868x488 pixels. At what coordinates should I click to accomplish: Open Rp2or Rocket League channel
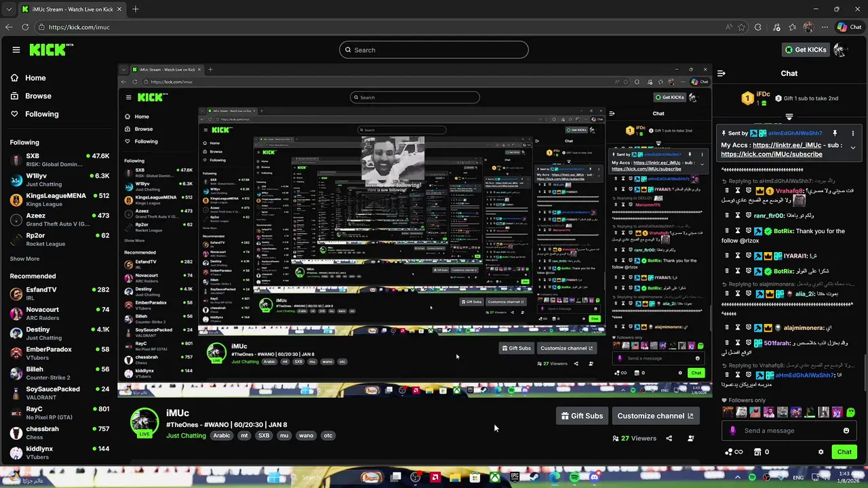59,239
